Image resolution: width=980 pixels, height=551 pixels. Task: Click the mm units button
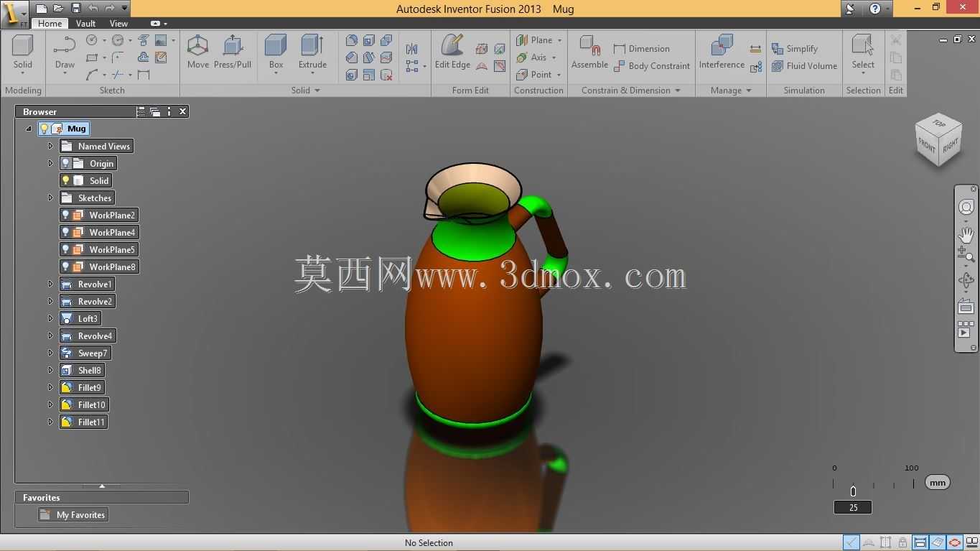[x=938, y=483]
